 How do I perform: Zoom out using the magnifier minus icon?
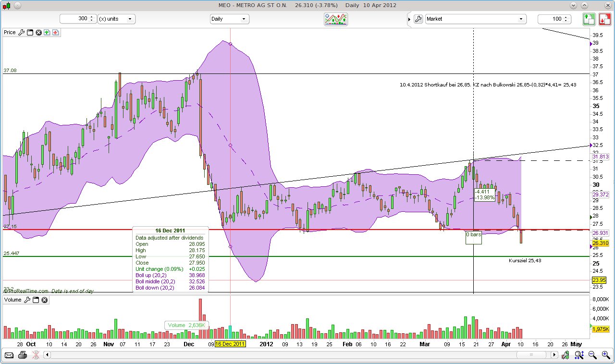pyautogui.click(x=592, y=355)
